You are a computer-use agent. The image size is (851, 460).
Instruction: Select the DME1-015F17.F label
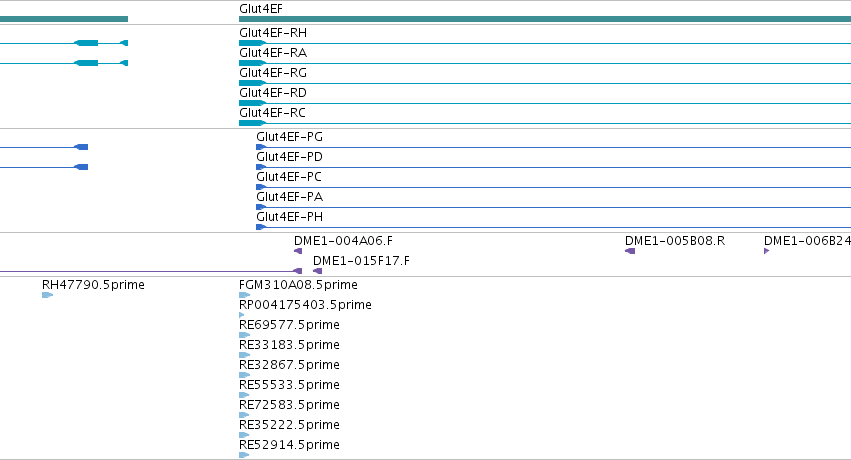tap(361, 261)
